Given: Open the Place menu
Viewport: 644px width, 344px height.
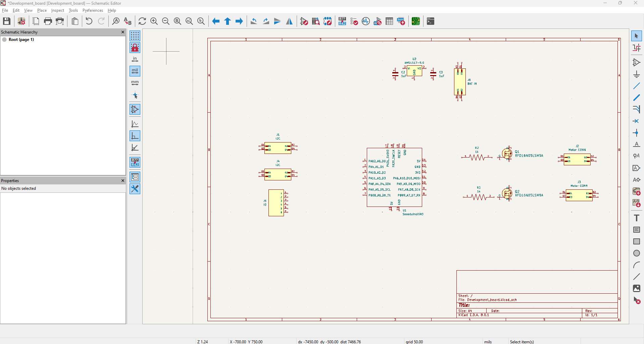Looking at the screenshot, I should (42, 10).
